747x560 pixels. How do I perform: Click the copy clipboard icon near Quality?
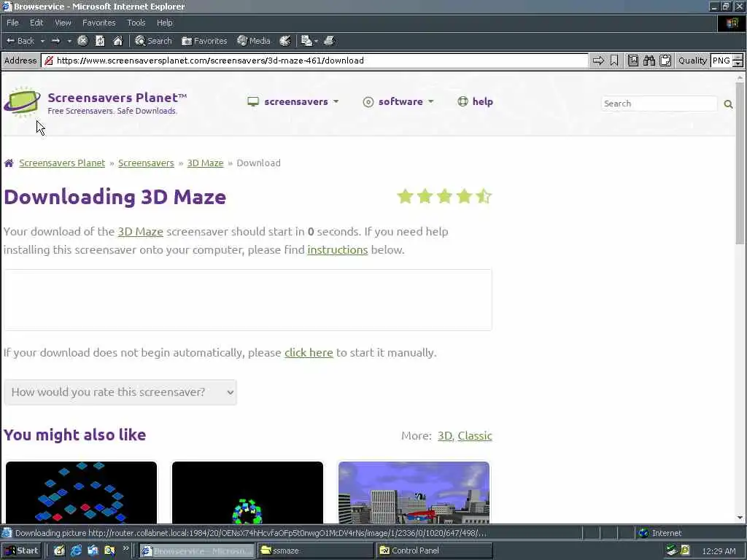click(x=665, y=61)
